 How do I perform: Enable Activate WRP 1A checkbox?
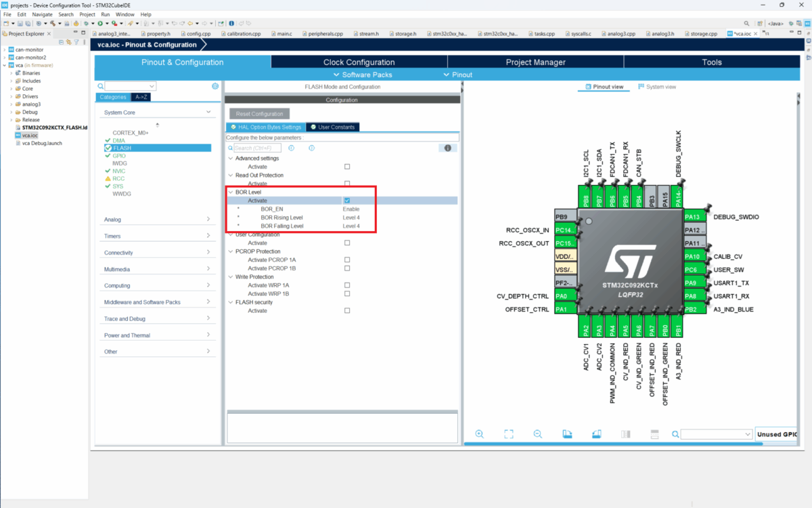tap(347, 285)
